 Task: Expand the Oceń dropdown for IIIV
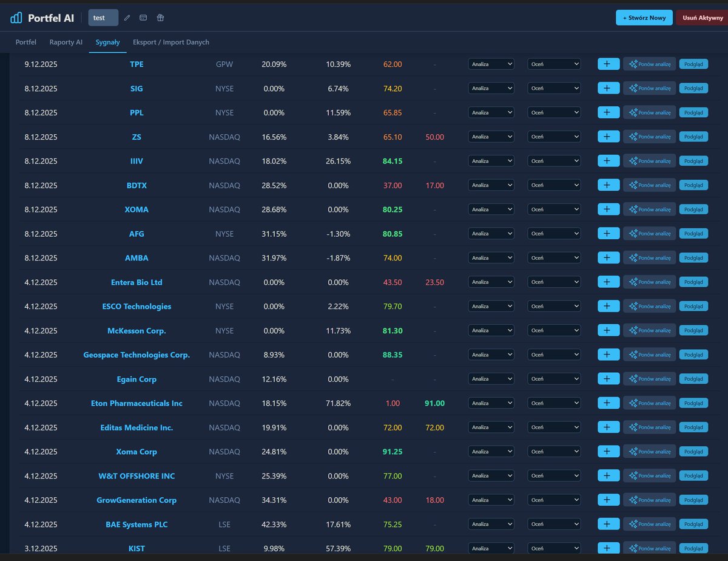554,161
